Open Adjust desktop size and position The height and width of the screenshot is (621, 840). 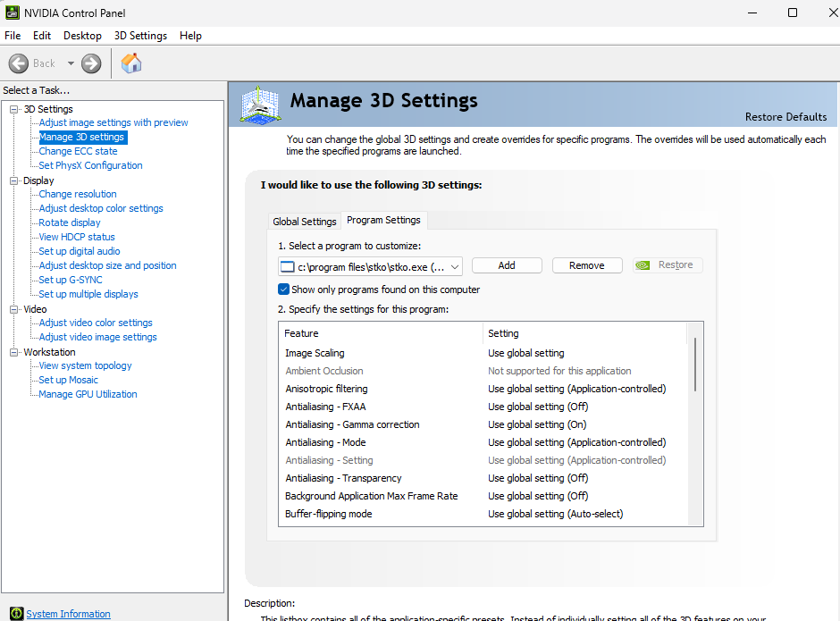[x=107, y=265]
